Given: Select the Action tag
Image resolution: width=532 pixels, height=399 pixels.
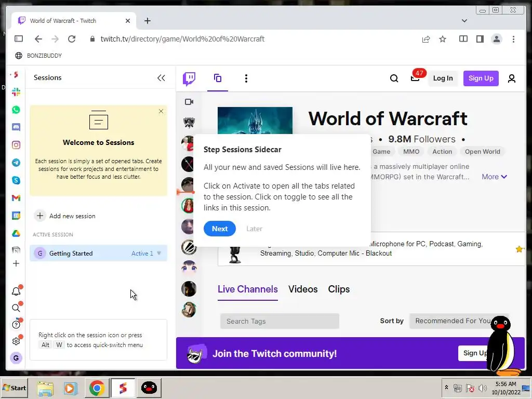Looking at the screenshot, I should click(442, 152).
